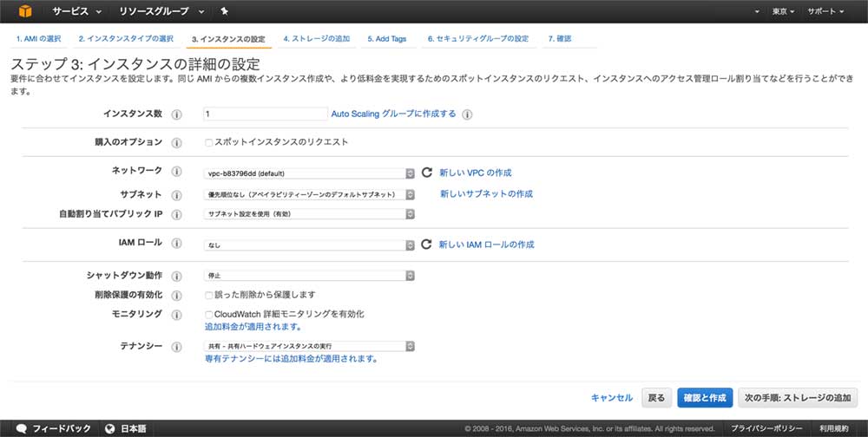Image resolution: width=868 pixels, height=437 pixels.
Task: Switch to 4. ストレージの追加 tab
Action: click(316, 39)
